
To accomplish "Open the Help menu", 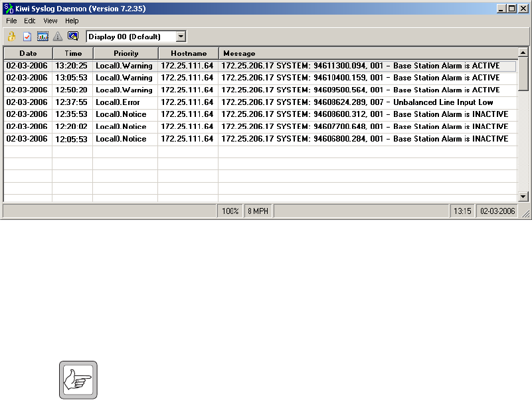I will [72, 21].
